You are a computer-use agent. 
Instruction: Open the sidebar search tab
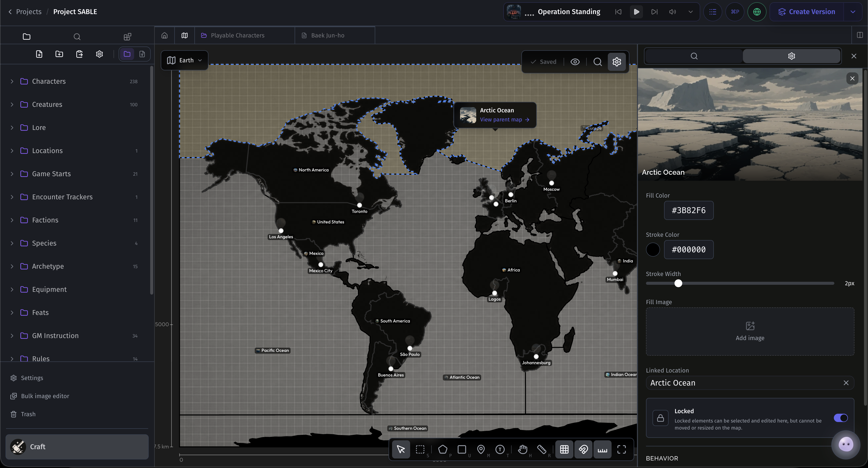(x=77, y=36)
